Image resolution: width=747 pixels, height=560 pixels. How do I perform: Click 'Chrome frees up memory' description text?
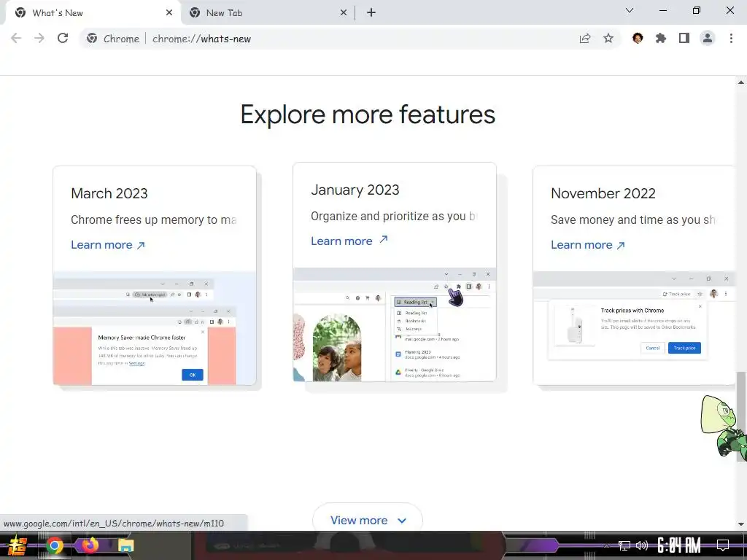(153, 219)
